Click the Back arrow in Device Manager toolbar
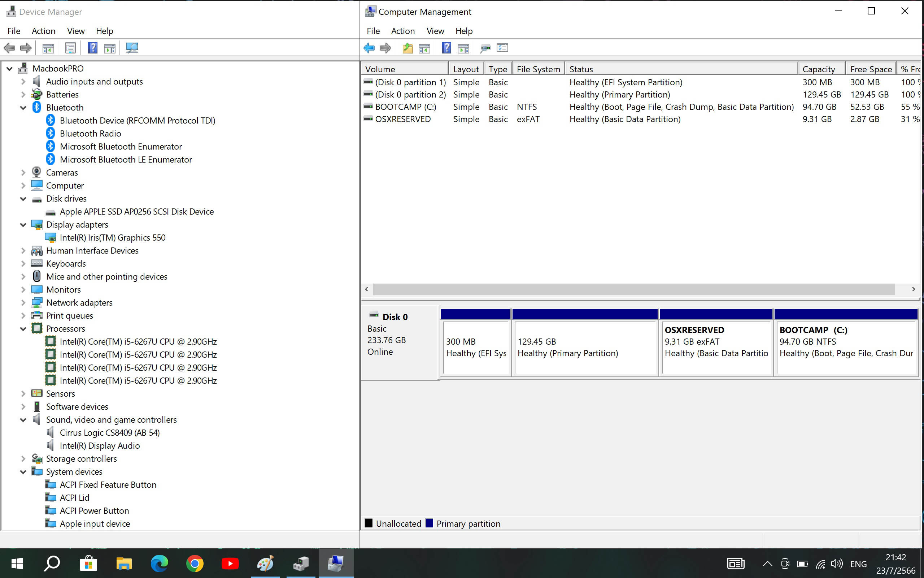 click(9, 48)
